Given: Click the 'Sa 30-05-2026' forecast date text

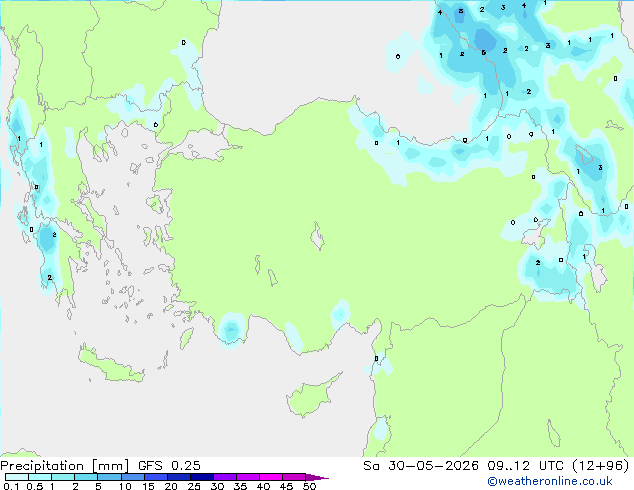Looking at the screenshot, I should coord(421,466).
